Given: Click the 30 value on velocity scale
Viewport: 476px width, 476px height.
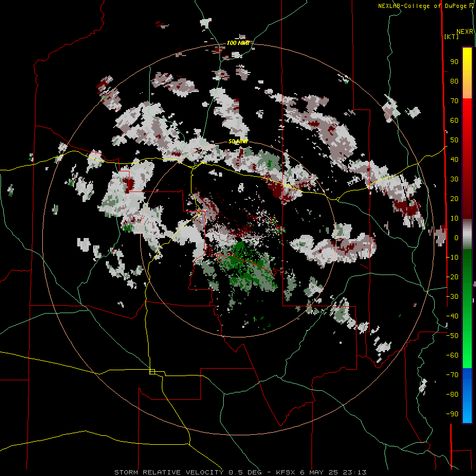Looking at the screenshot, I should point(454,179).
